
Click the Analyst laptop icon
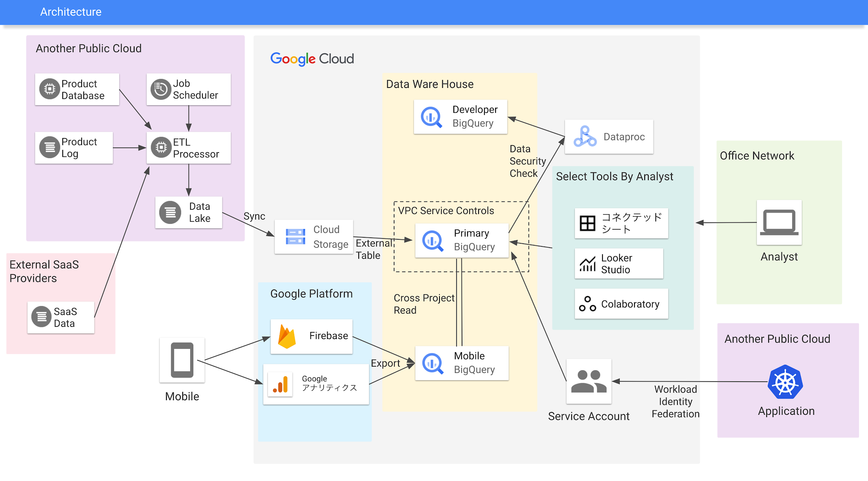pyautogui.click(x=779, y=222)
